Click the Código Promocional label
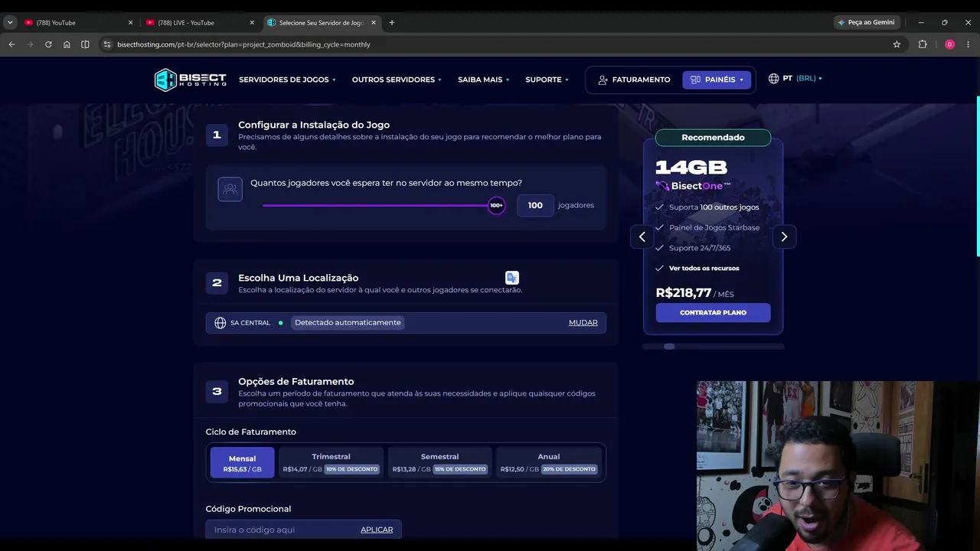This screenshot has height=551, width=980. [248, 509]
